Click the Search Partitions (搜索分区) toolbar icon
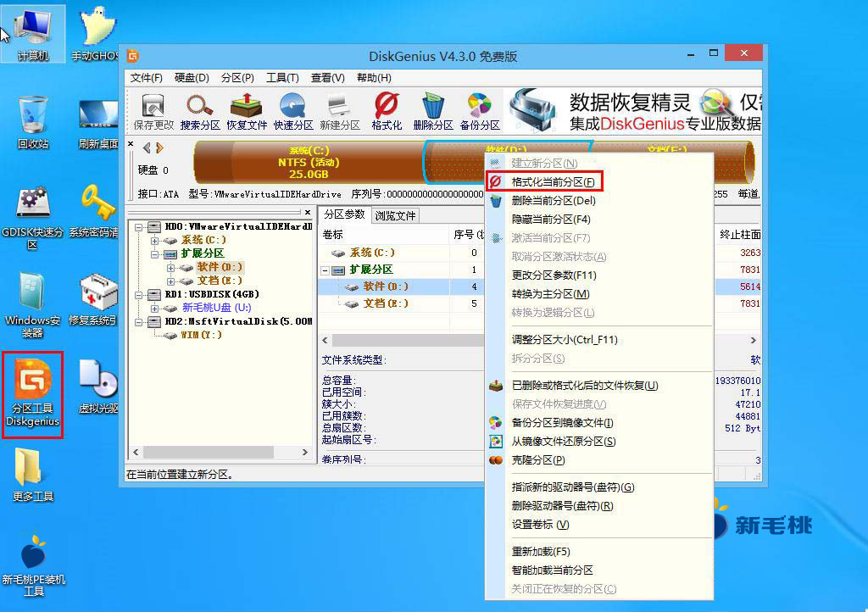868x612 pixels. [200, 113]
